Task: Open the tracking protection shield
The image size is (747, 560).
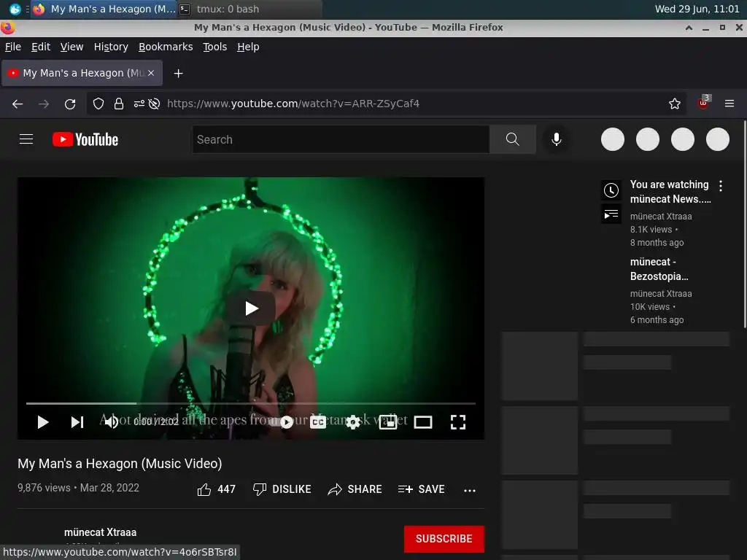Action: pyautogui.click(x=98, y=104)
